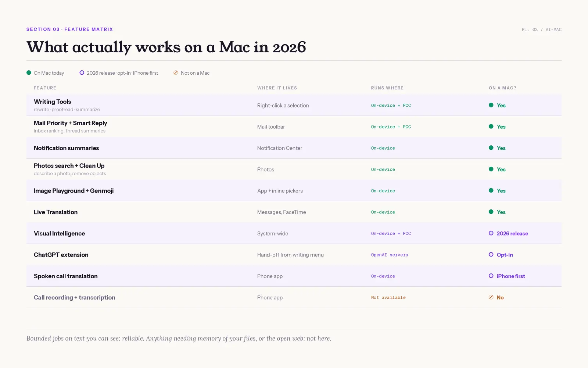Click 'Hand-off from writing menu' cell
This screenshot has height=368, width=588.
point(290,255)
